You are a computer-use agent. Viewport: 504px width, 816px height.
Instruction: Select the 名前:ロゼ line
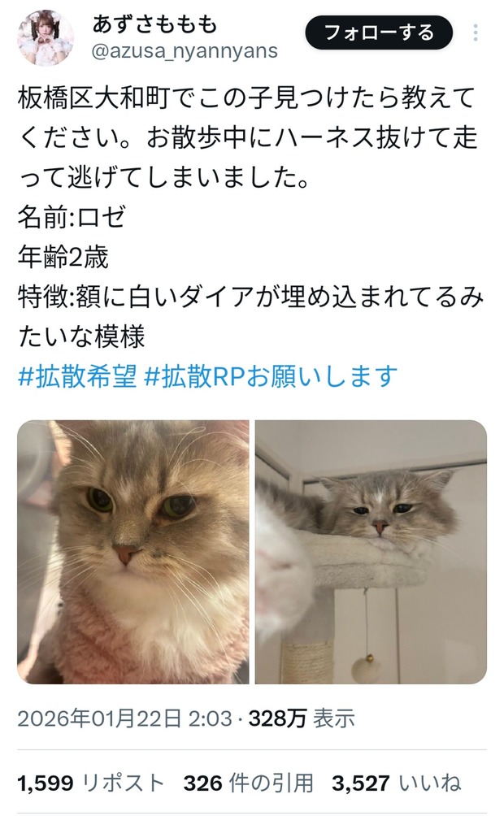[72, 217]
